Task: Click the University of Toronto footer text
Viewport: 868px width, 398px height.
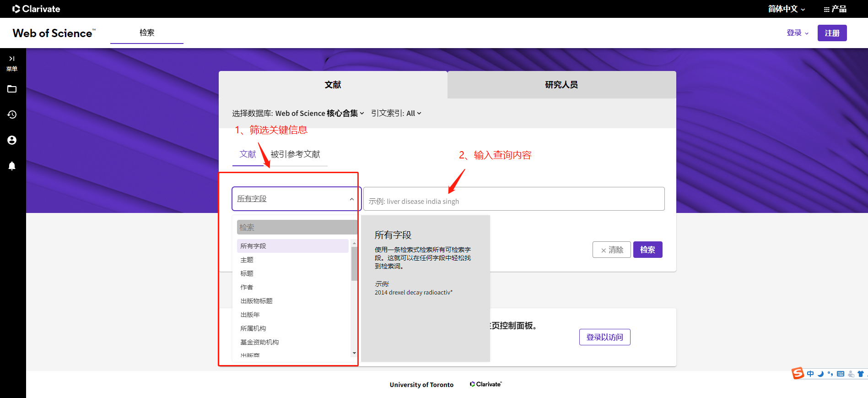Action: tap(421, 385)
